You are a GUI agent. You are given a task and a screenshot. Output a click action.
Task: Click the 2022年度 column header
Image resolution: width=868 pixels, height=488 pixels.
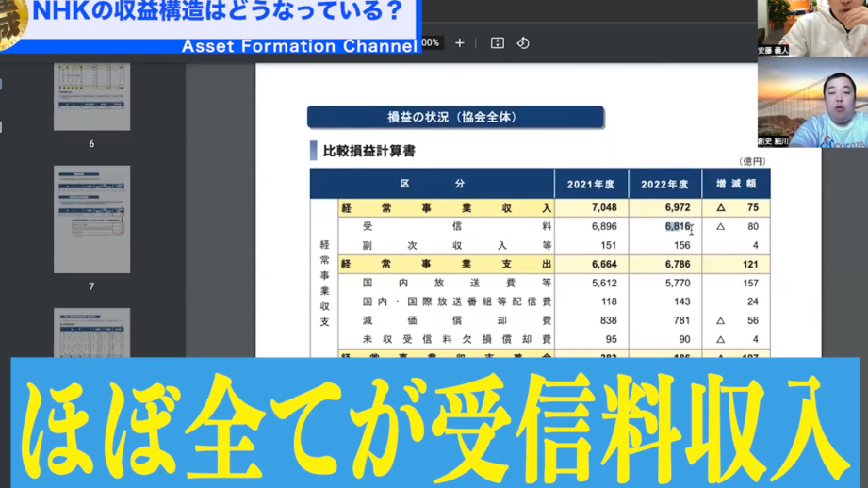665,185
